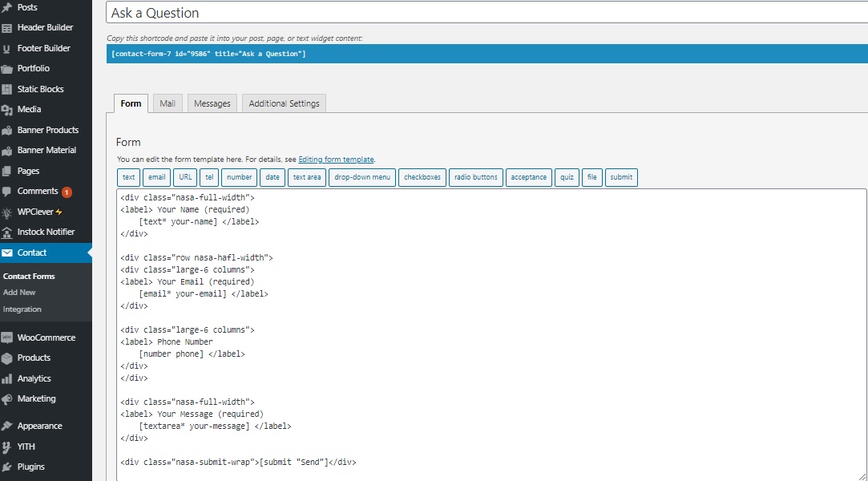Image resolution: width=868 pixels, height=481 pixels.
Task: Click the Footer Builder sidebar icon
Action: coord(6,49)
